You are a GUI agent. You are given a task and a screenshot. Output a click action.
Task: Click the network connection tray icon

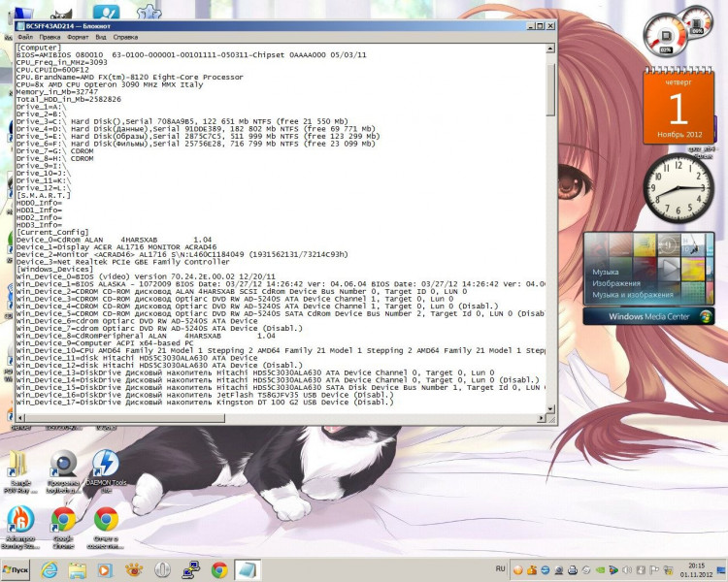point(668,569)
